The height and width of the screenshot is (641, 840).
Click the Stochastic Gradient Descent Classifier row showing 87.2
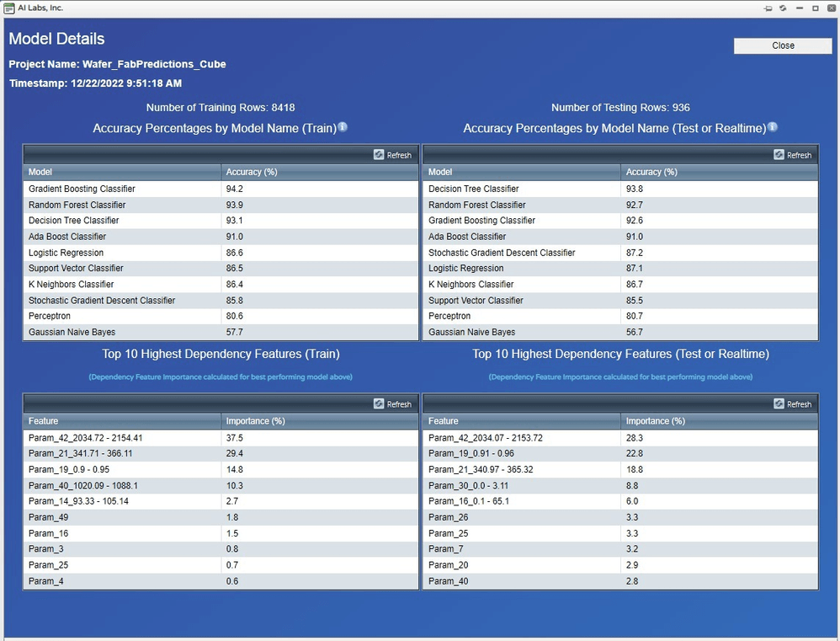(x=621, y=253)
